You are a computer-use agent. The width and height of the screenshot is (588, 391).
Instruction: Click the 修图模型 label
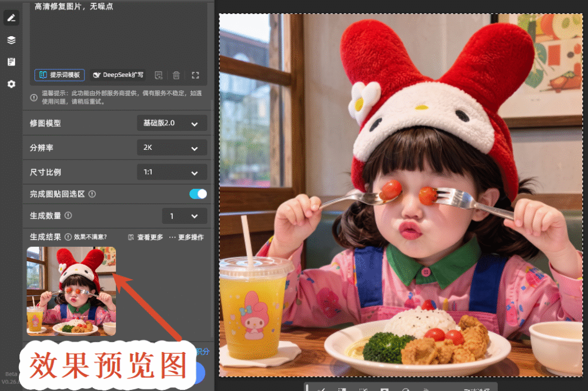[x=45, y=123]
